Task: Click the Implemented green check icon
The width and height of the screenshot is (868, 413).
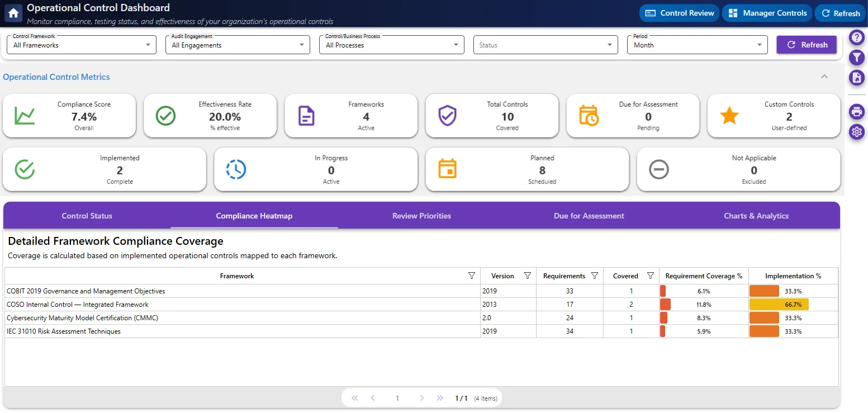Action: point(25,169)
